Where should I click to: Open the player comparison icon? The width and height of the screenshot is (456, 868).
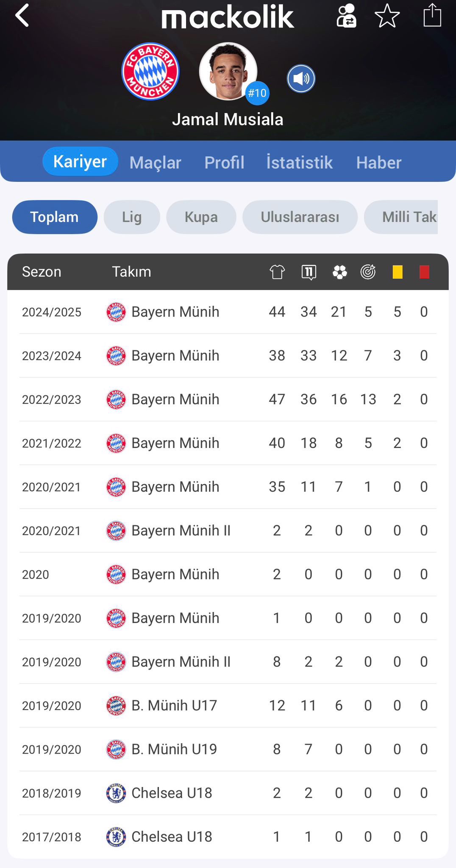[x=346, y=16]
